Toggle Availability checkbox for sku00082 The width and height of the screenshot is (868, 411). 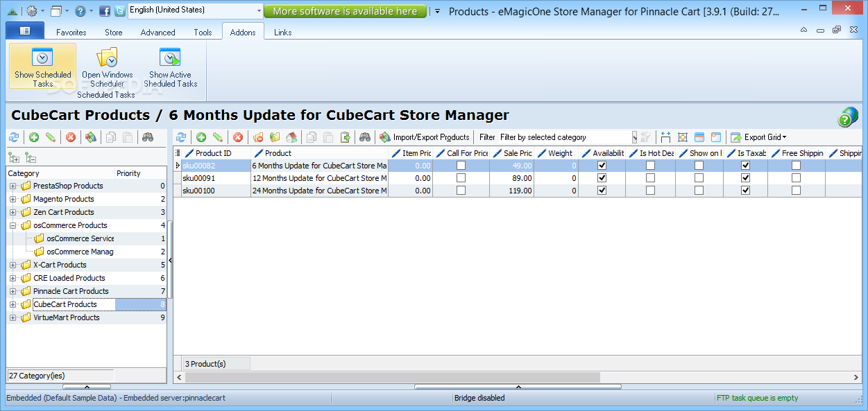click(x=602, y=166)
